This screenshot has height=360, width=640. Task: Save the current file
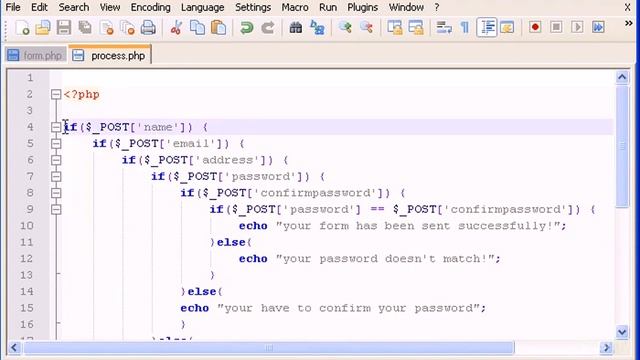point(64,28)
